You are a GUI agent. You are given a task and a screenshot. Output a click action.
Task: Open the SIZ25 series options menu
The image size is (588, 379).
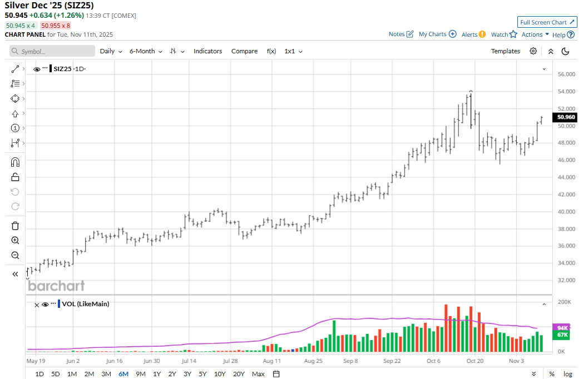[46, 68]
